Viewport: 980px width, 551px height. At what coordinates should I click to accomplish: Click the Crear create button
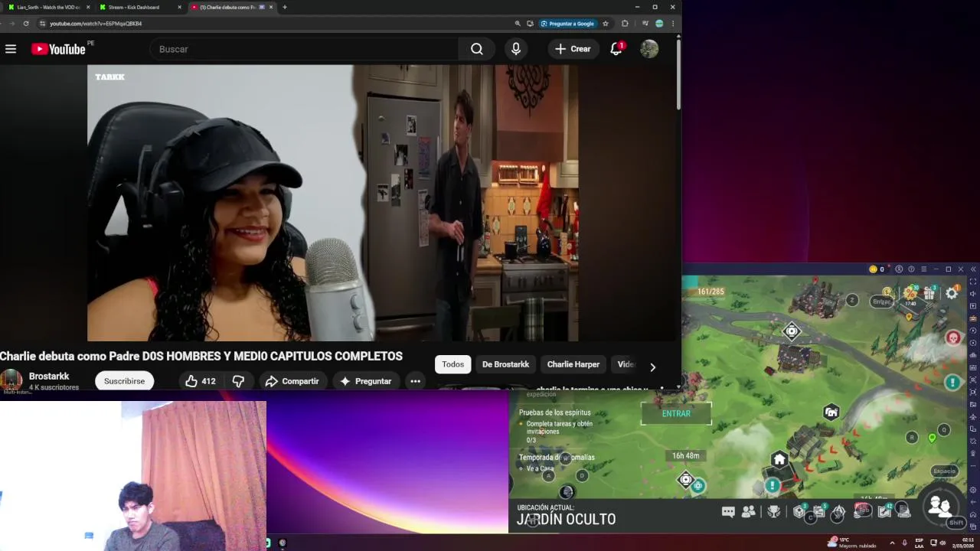[x=573, y=49]
